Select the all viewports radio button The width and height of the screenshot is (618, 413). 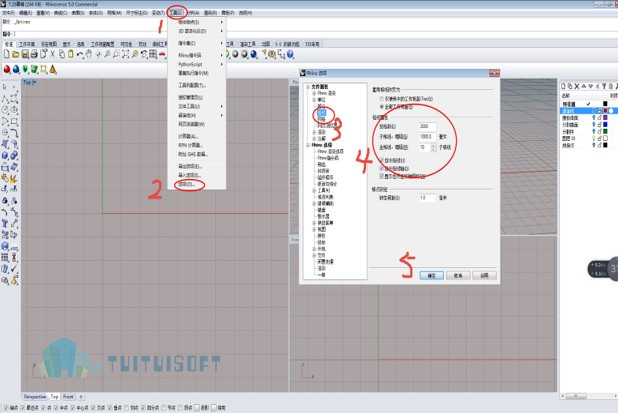[x=382, y=107]
